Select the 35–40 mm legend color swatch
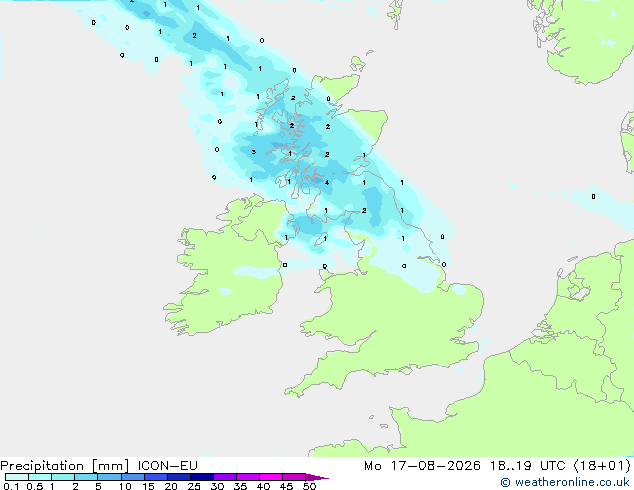The image size is (634, 490). [247, 477]
